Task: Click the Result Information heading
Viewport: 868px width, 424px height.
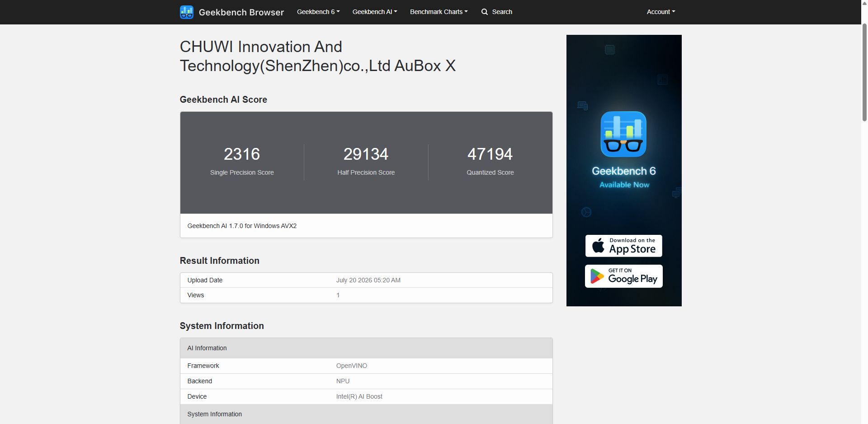Action: [x=220, y=261]
